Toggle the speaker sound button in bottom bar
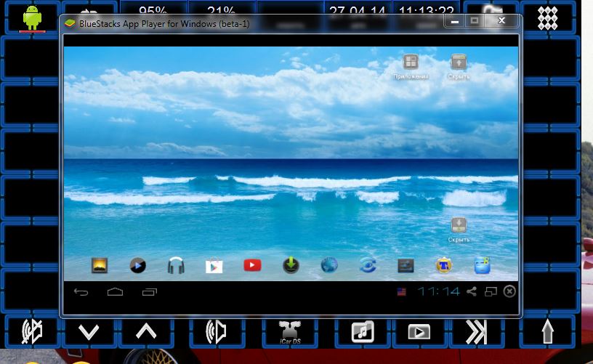The width and height of the screenshot is (593, 364). pos(216,332)
